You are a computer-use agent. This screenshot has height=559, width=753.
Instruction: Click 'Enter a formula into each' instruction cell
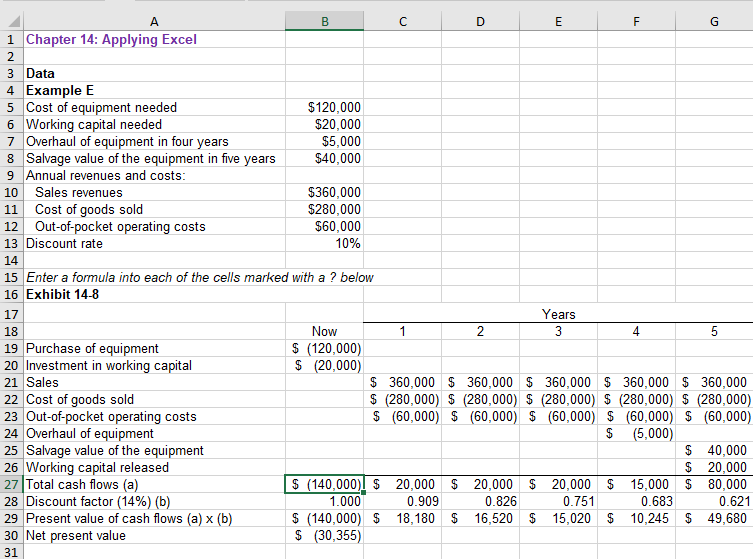click(200, 278)
